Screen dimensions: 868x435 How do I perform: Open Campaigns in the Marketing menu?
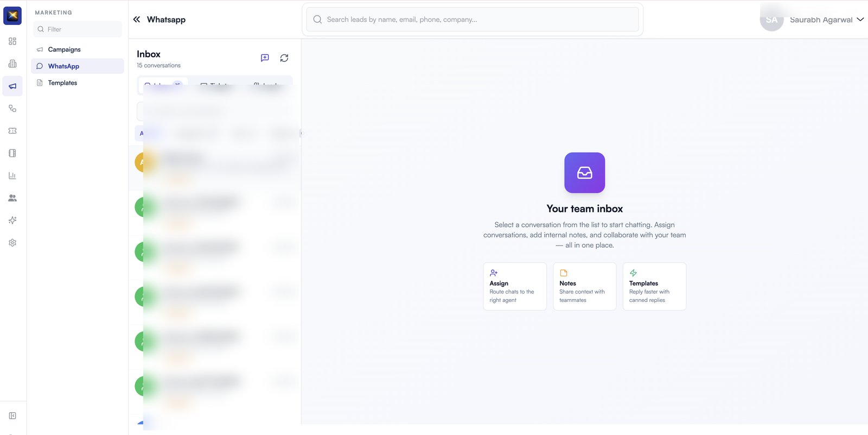(x=78, y=49)
